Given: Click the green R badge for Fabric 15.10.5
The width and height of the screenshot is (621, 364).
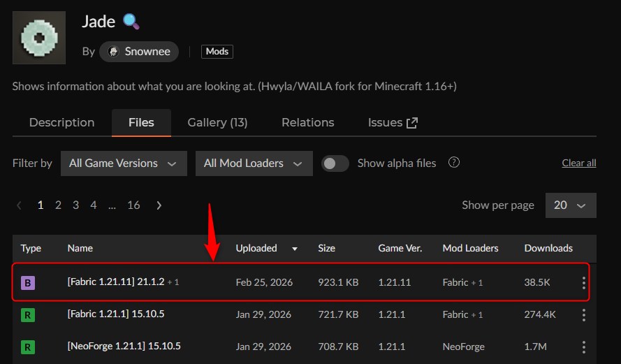Looking at the screenshot, I should [28, 314].
